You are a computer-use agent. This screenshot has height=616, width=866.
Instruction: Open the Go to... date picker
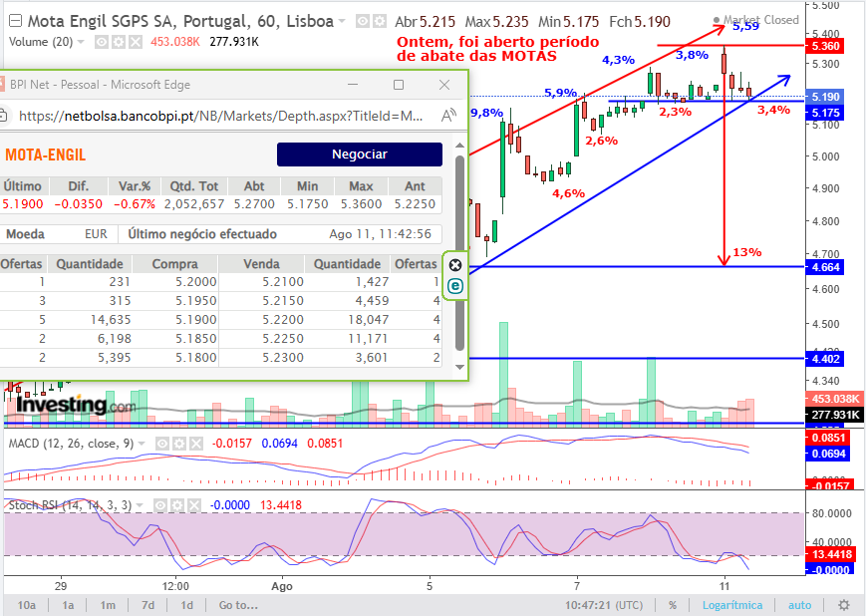238,605
